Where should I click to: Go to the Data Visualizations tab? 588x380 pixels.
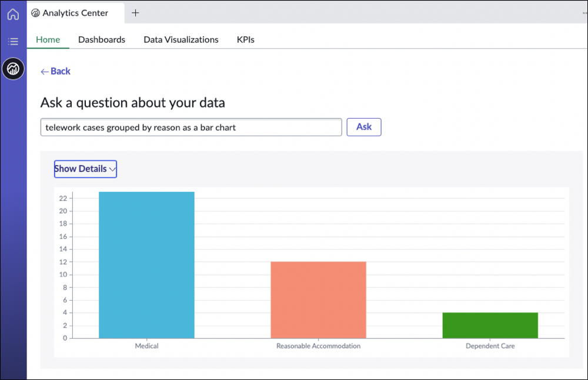point(181,40)
